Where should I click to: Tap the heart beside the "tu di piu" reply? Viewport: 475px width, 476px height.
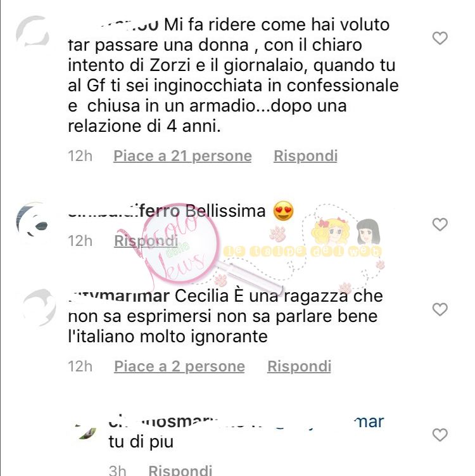[x=440, y=435]
